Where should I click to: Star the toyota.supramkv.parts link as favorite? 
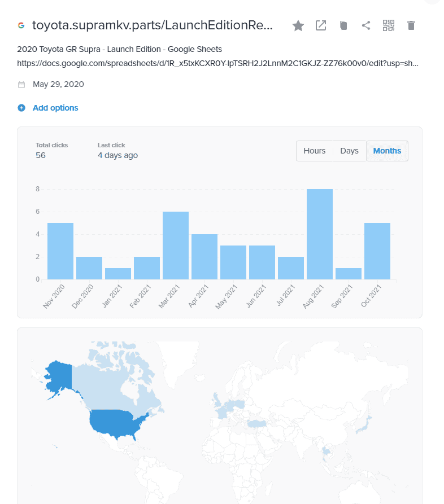click(x=298, y=26)
